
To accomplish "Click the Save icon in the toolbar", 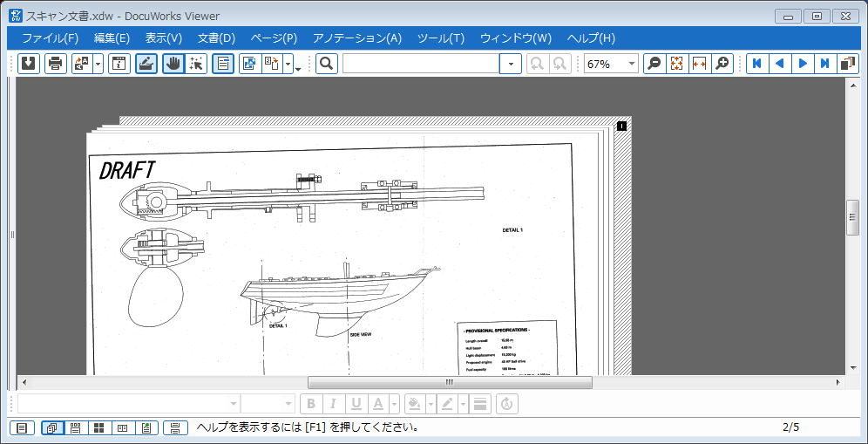I will point(28,64).
